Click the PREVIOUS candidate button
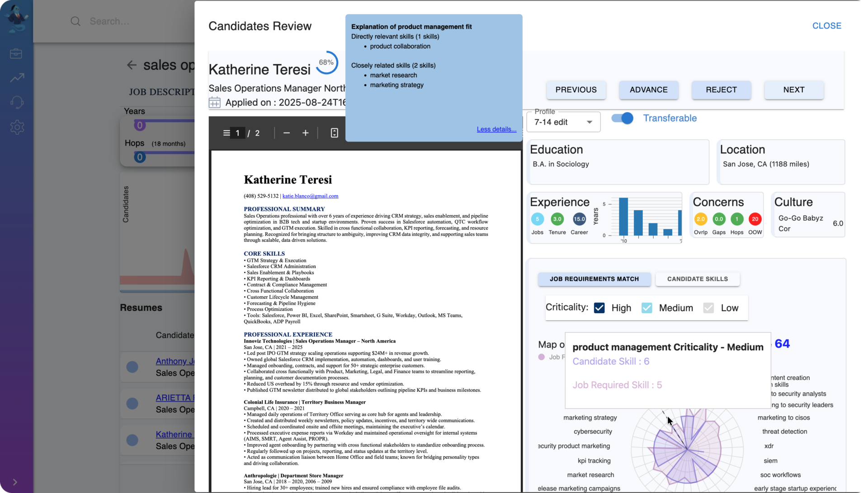 point(576,90)
